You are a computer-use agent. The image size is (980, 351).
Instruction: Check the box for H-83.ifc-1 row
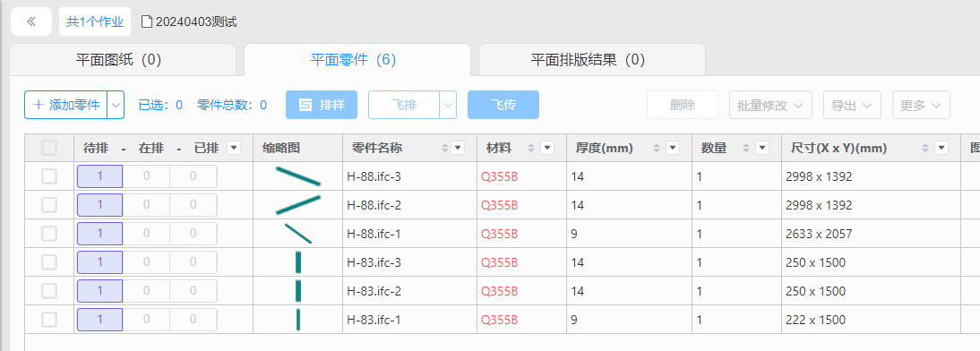point(48,320)
